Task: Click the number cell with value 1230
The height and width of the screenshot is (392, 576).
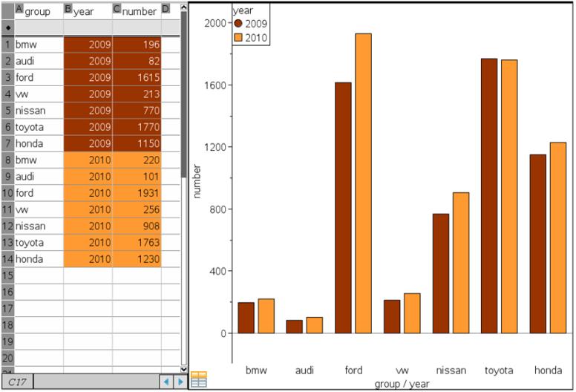Action: coord(137,259)
